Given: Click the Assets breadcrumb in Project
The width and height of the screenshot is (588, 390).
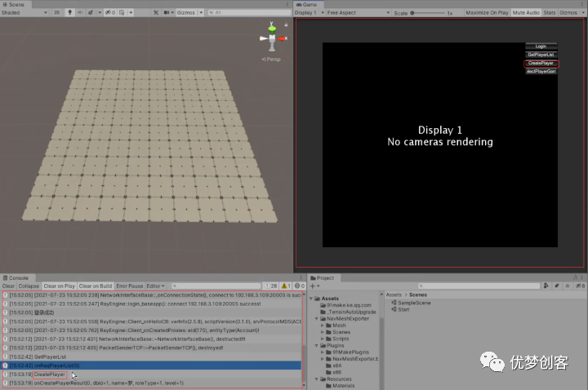Looking at the screenshot, I should click(394, 295).
